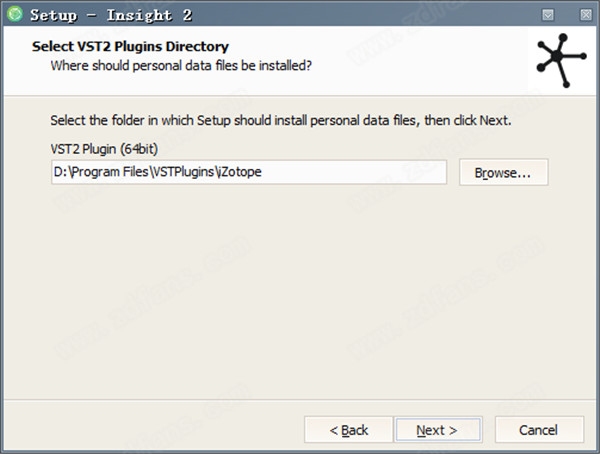Place cursor on 'VSTPlugins' in the path
This screenshot has height=454, width=600.
click(184, 171)
